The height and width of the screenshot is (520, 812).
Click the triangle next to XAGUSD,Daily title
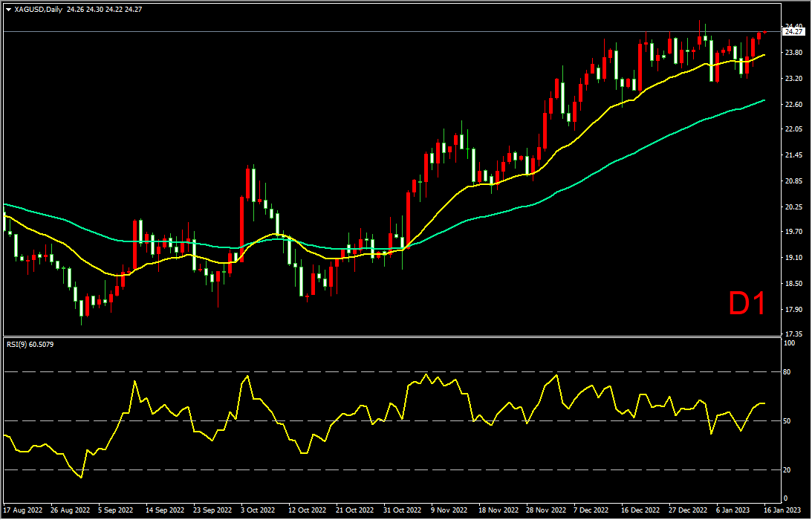[x=9, y=9]
